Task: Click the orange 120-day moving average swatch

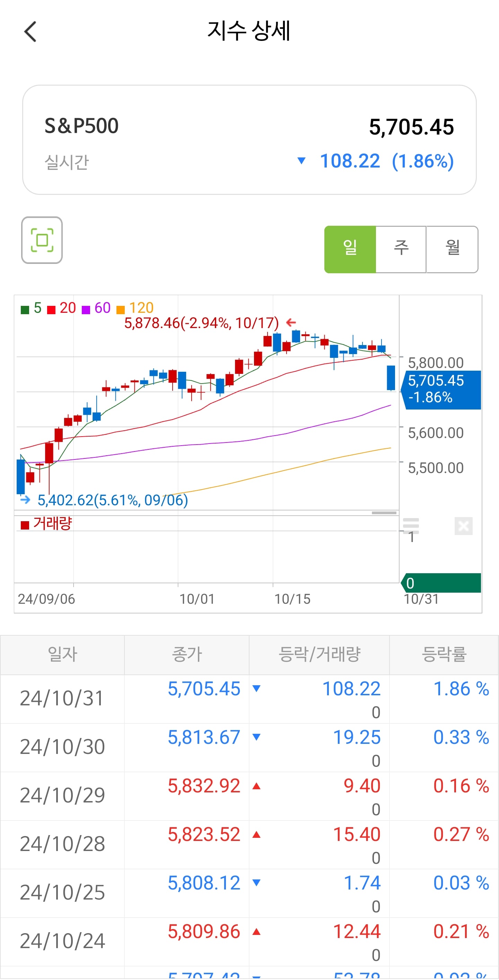Action: [121, 310]
